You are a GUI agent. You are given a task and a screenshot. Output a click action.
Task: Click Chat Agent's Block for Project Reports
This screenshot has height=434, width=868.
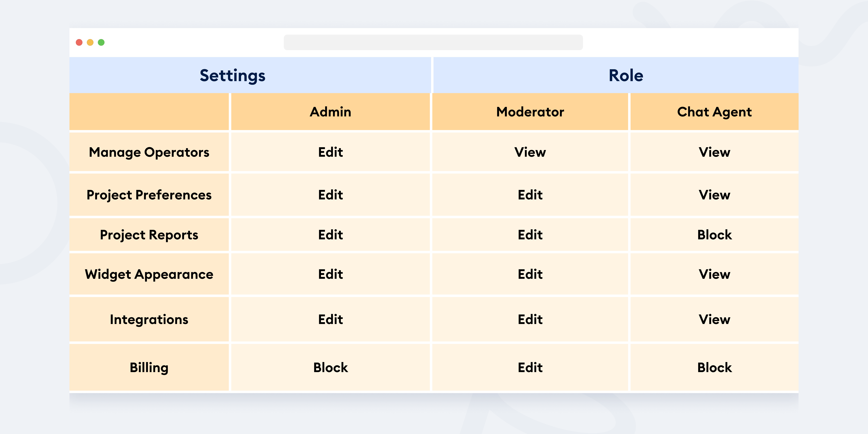pos(714,235)
